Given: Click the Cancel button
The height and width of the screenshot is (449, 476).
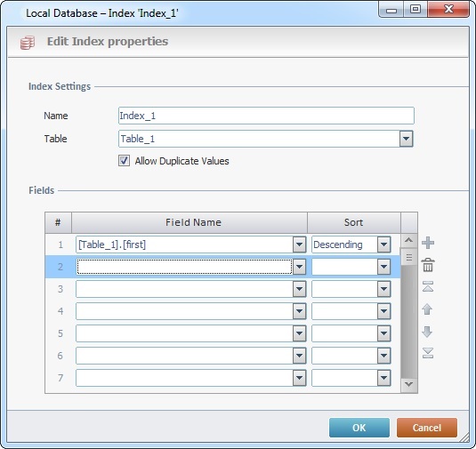Looking at the screenshot, I should [427, 428].
